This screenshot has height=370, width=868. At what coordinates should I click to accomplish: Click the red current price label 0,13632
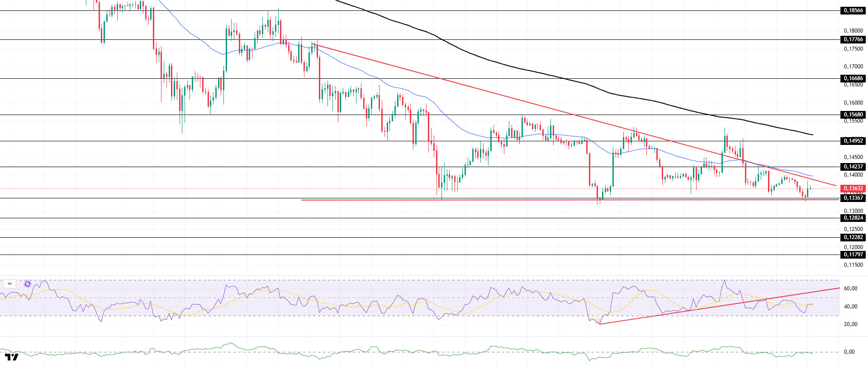[x=853, y=188]
